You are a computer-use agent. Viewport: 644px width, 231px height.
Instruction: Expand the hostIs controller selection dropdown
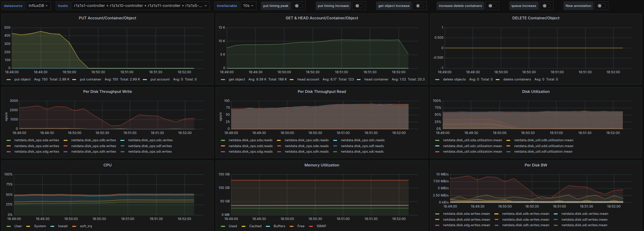pos(140,6)
